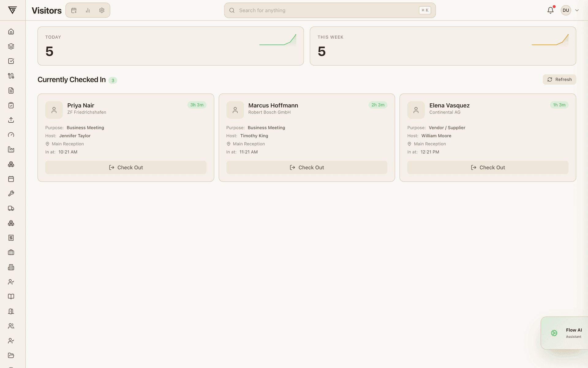Image resolution: width=588 pixels, height=368 pixels.
Task: Click the green Today sparkline chart
Action: click(x=278, y=40)
